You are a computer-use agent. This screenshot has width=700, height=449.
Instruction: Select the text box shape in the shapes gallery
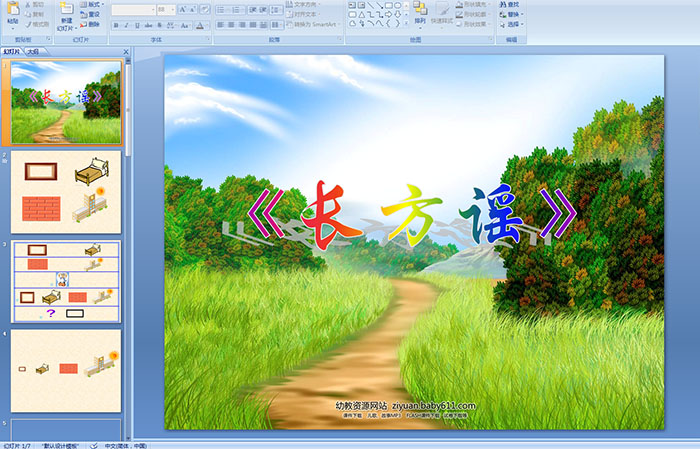(352, 5)
